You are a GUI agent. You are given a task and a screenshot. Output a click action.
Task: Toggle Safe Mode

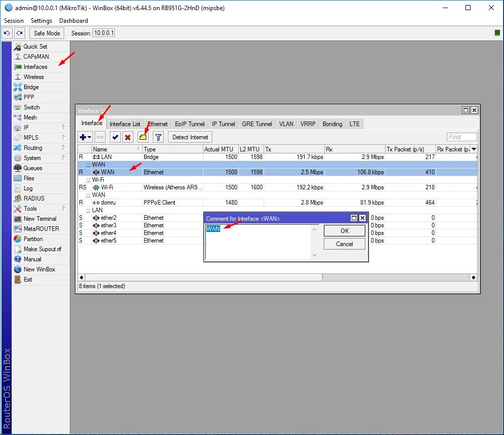(47, 33)
